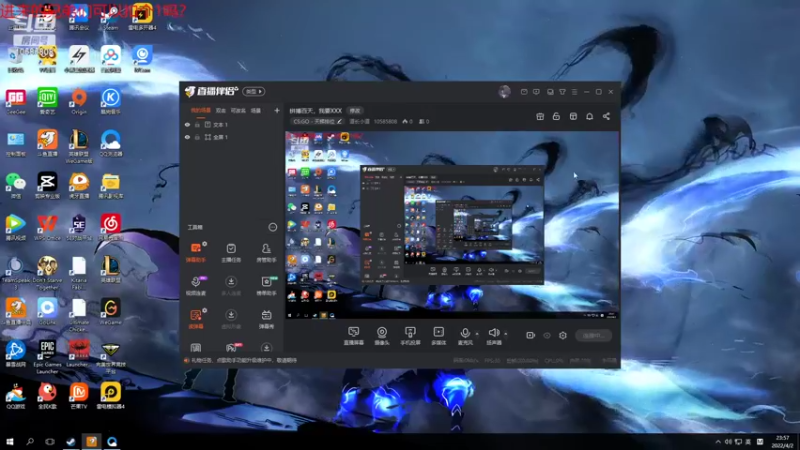Open the 芒果TV desktop shortcut
The image size is (800, 450).
(x=79, y=396)
